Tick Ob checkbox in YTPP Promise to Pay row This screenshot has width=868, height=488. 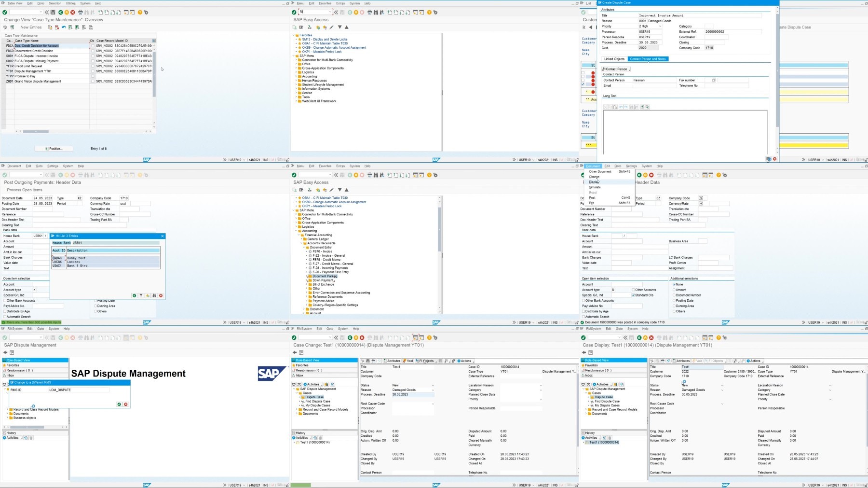click(x=93, y=76)
